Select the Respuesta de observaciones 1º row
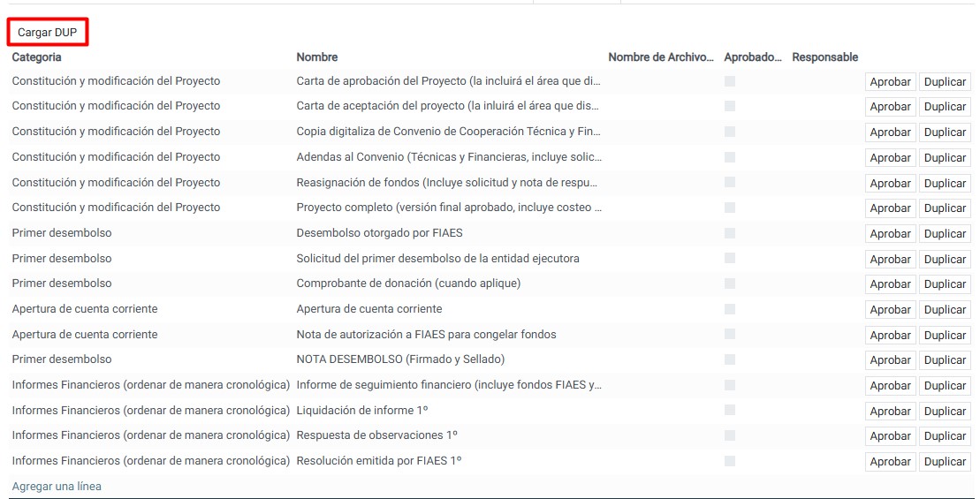Image resolution: width=980 pixels, height=499 pixels. [376, 435]
